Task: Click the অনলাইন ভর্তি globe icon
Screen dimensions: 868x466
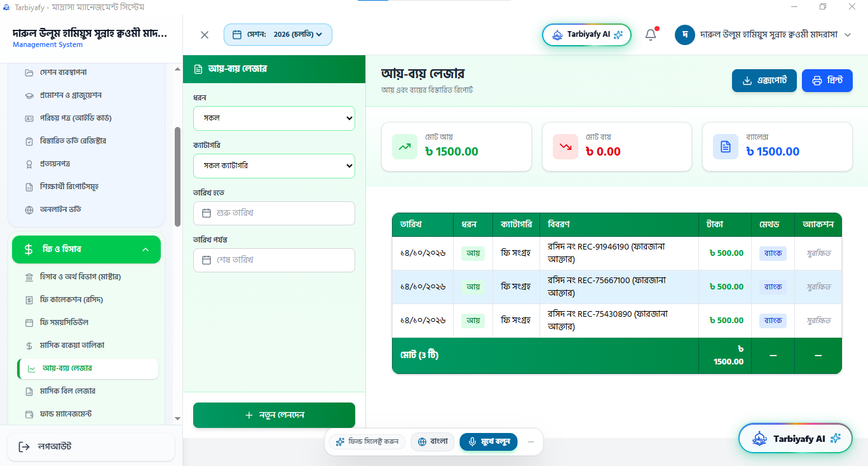Action: (x=29, y=210)
